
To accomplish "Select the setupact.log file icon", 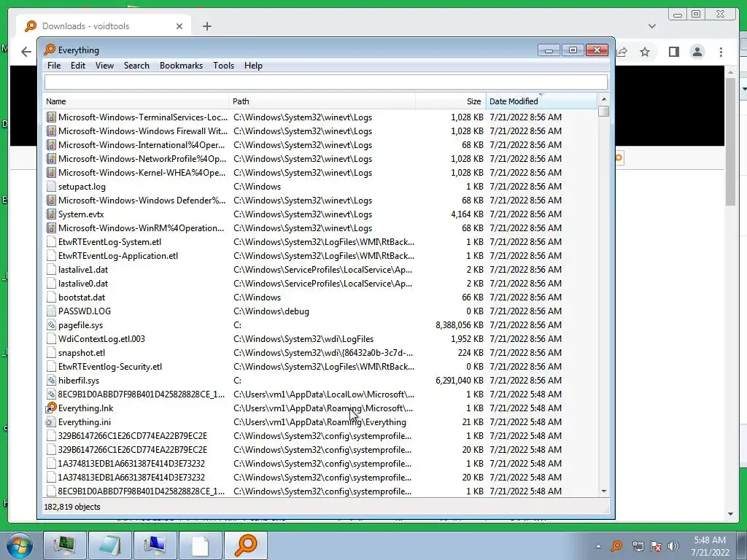I will tap(51, 187).
